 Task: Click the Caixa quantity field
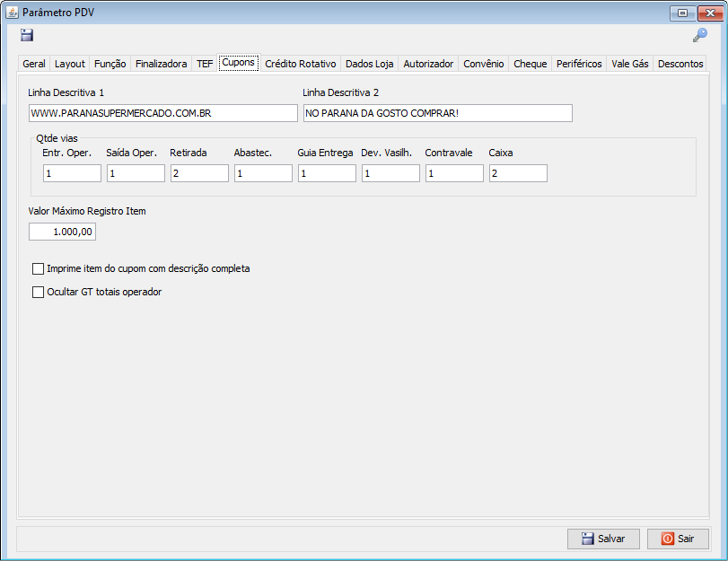coord(518,173)
